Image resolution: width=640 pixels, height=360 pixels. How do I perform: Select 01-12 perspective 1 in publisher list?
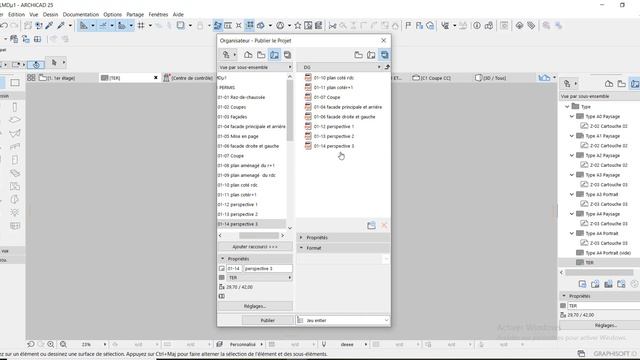coord(333,127)
